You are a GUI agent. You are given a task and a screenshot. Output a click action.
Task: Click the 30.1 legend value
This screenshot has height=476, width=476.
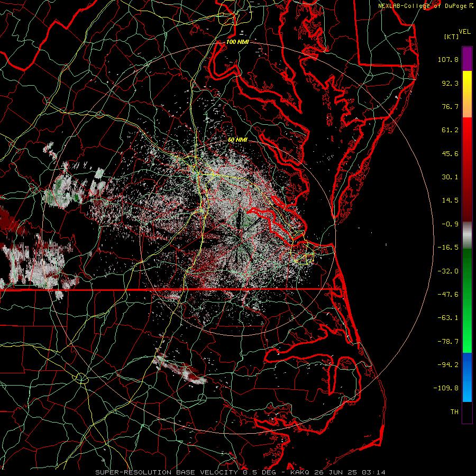pyautogui.click(x=450, y=177)
